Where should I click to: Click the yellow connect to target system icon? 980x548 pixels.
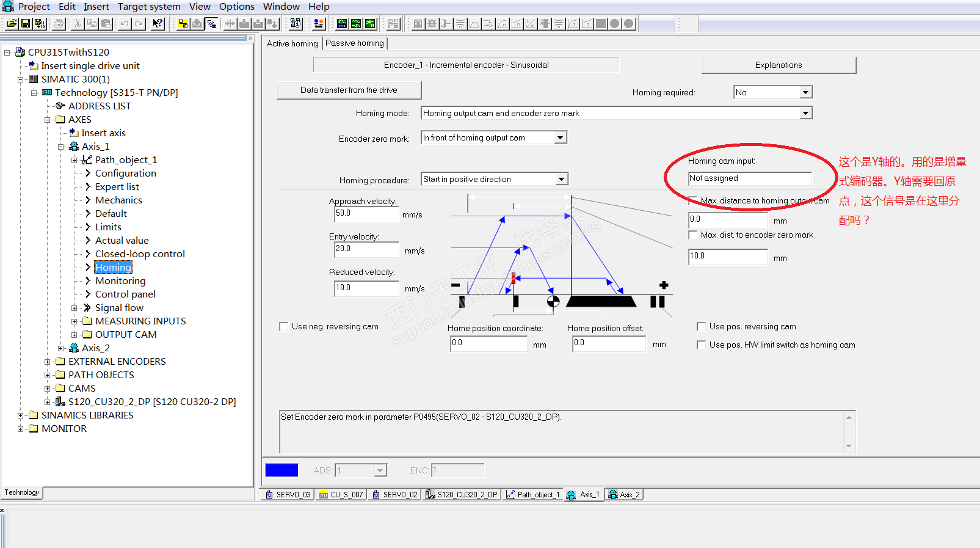click(x=183, y=24)
